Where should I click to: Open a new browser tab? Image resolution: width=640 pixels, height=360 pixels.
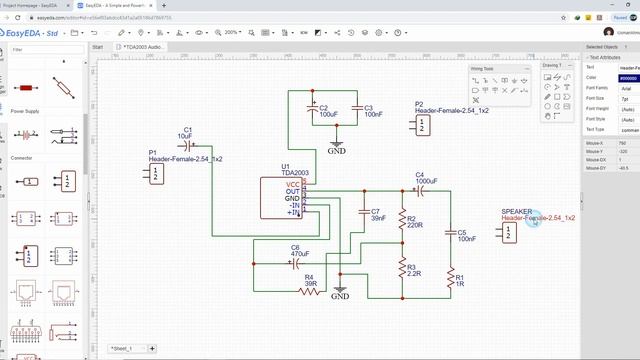click(x=164, y=6)
